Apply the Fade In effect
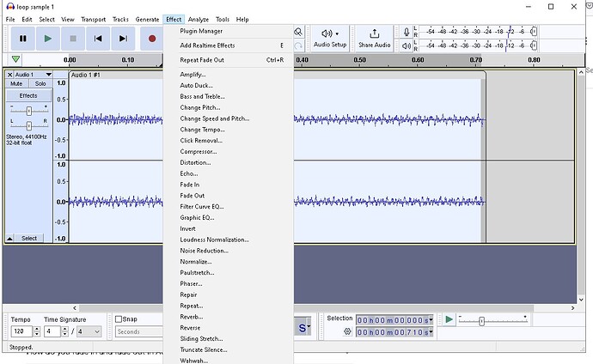This screenshot has height=364, width=593. pos(229,185)
